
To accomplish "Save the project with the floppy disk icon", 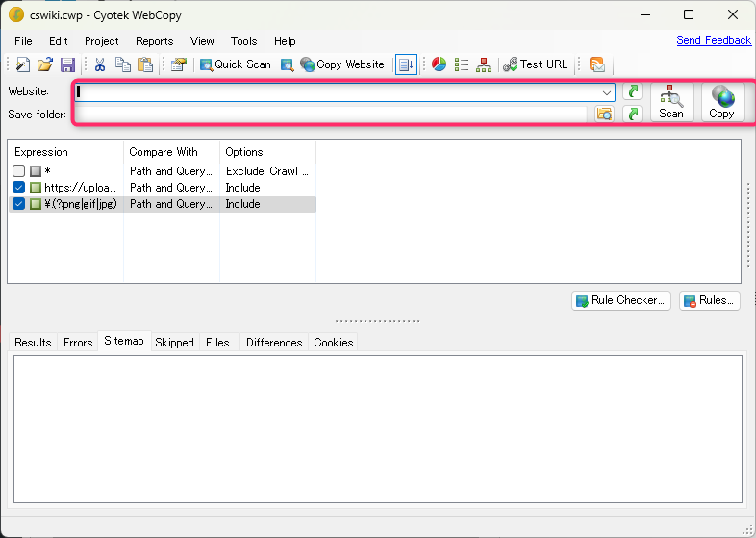I will tap(67, 64).
